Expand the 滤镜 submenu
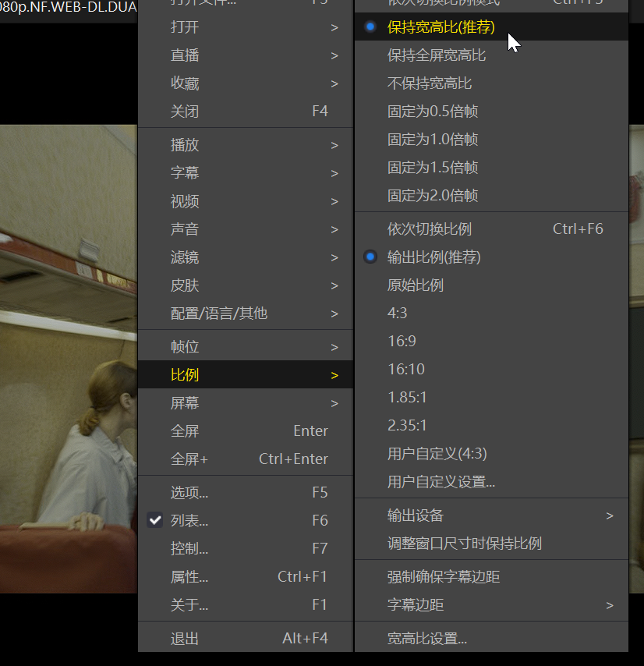Screen dimensions: 644x666 246,257
